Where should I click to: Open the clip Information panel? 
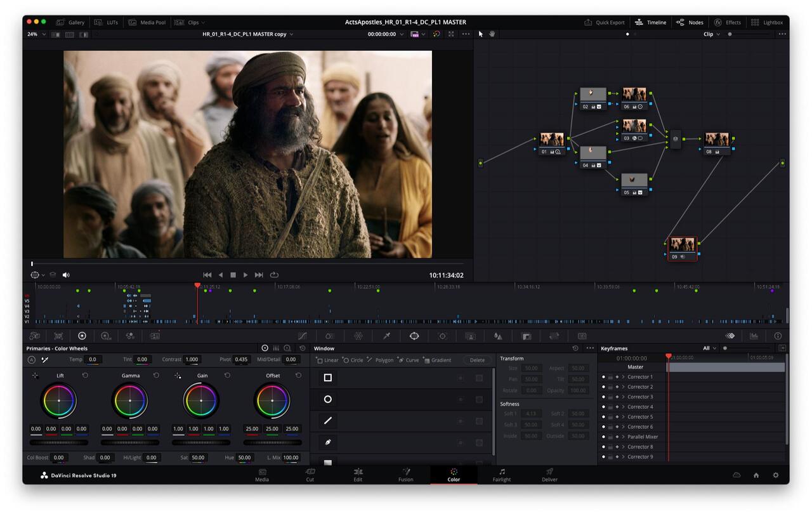click(778, 336)
